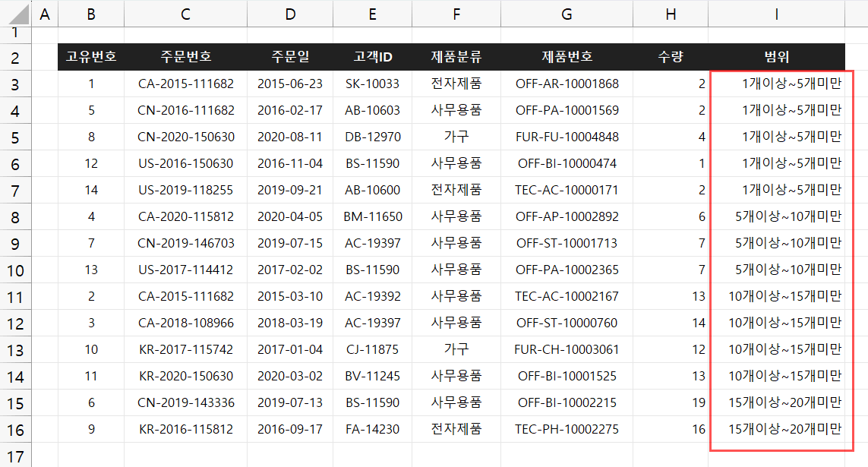
Task: Click the 고유번호 header cell
Action: pos(91,56)
